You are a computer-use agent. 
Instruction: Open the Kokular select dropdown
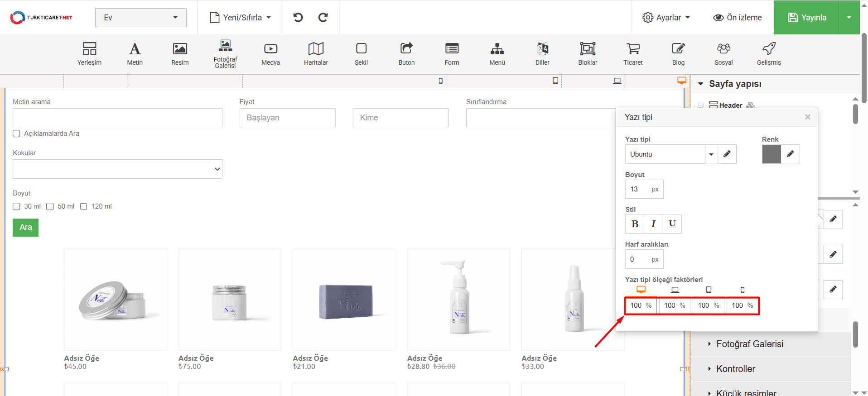click(x=117, y=169)
